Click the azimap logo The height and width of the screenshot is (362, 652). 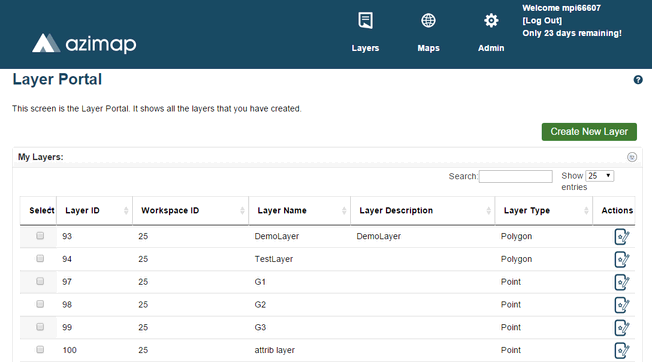(x=84, y=43)
